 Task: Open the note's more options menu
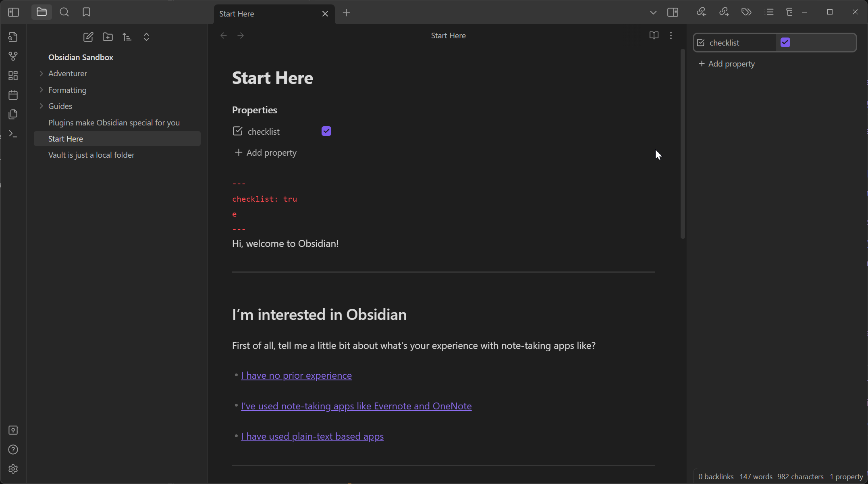[x=671, y=35]
